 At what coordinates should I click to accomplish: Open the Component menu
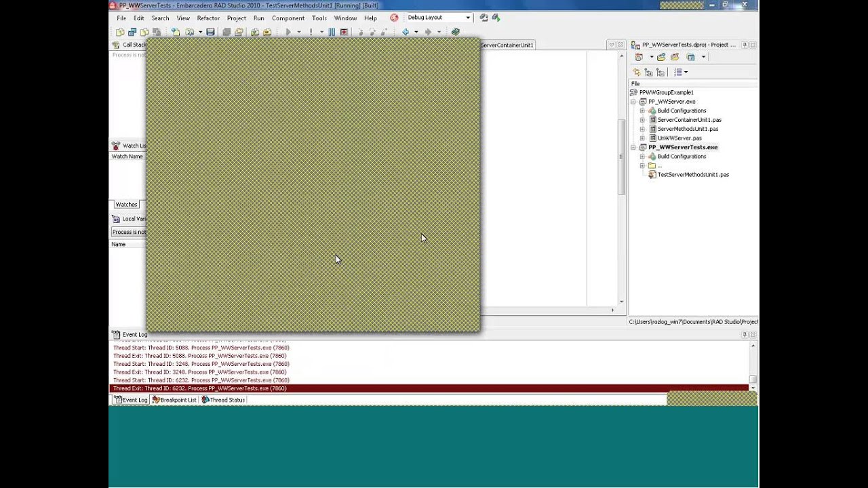[x=288, y=18]
